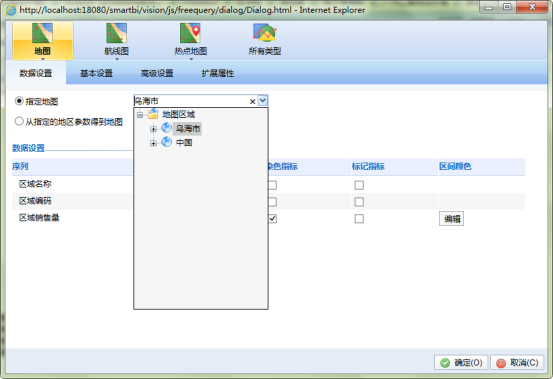This screenshot has height=379, width=553.
Task: Select the 航线图 chart type icon
Action: click(x=117, y=33)
